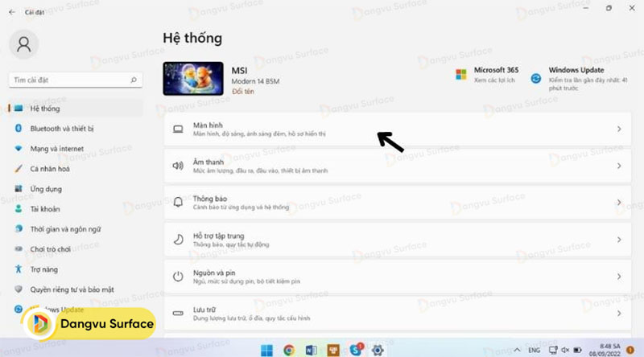The height and width of the screenshot is (357, 644).
Task: Click the Chơi trò chơi controller icon
Action: pos(19,248)
